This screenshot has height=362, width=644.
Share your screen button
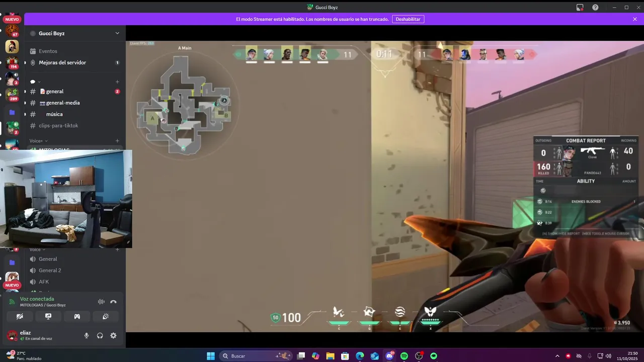pos(48,316)
